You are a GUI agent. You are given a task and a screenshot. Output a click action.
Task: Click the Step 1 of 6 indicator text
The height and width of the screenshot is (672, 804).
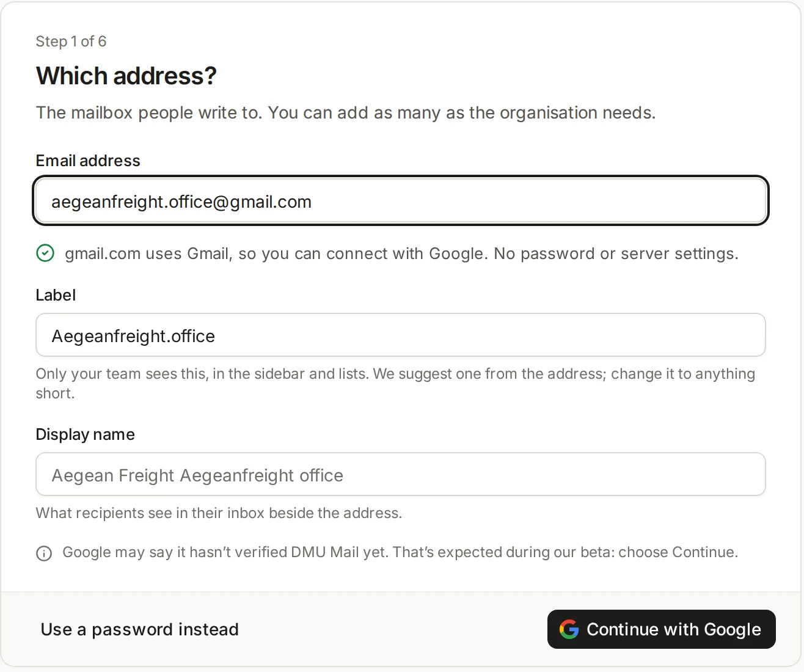(71, 42)
